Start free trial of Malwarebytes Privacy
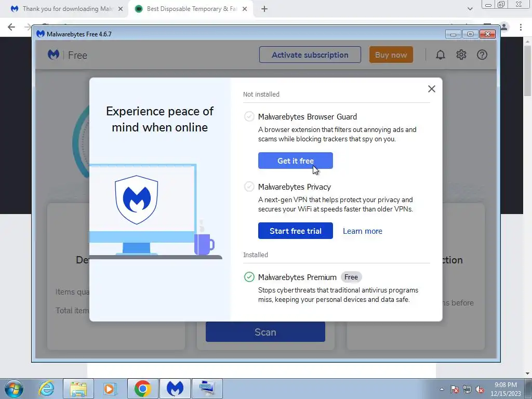This screenshot has height=399, width=532. [x=296, y=231]
